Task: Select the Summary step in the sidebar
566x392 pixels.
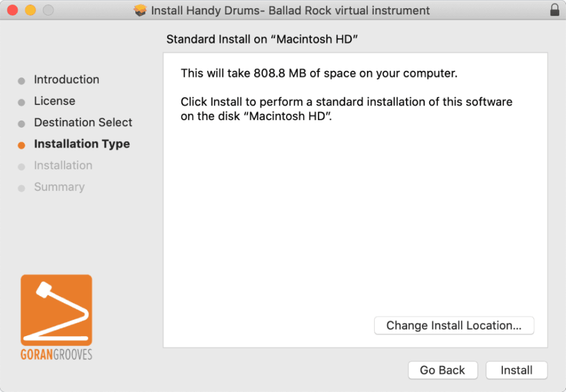Action: (x=59, y=187)
